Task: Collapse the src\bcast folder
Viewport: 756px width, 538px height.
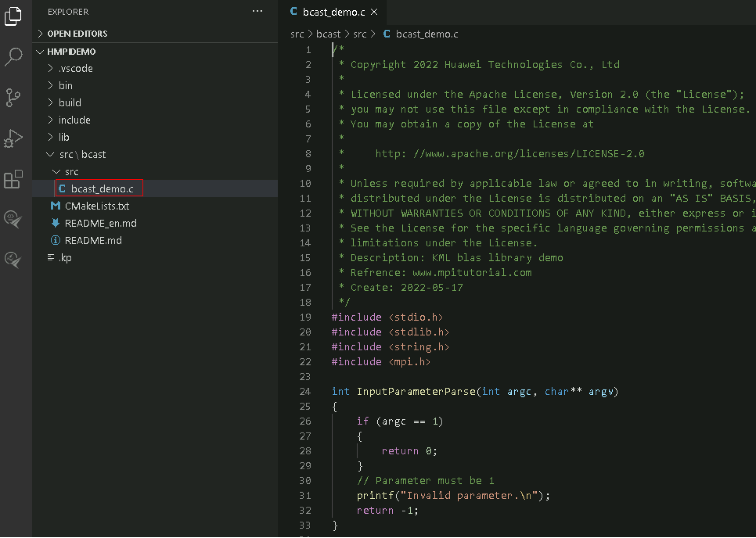Action: pyautogui.click(x=82, y=155)
